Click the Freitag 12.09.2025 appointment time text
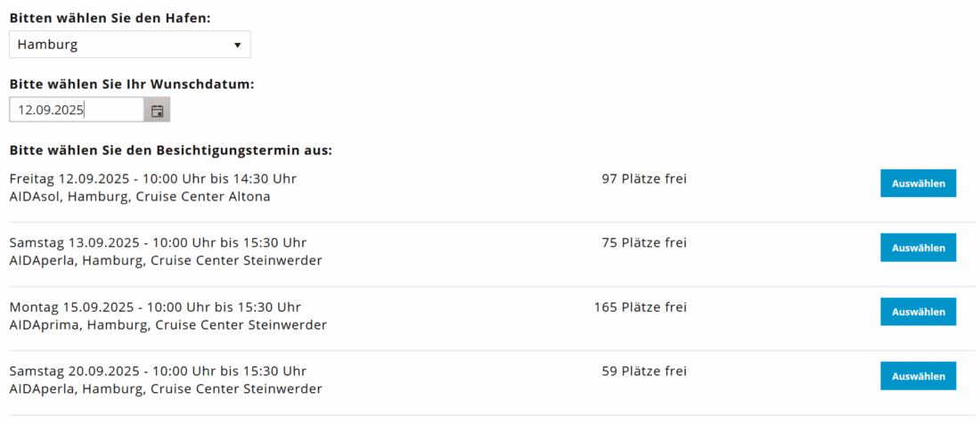 pos(153,179)
